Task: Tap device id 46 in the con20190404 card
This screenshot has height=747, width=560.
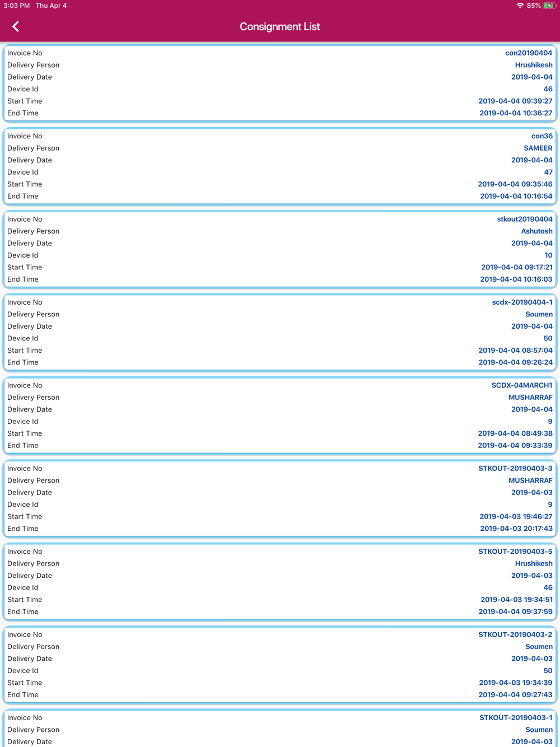Action: click(x=548, y=89)
